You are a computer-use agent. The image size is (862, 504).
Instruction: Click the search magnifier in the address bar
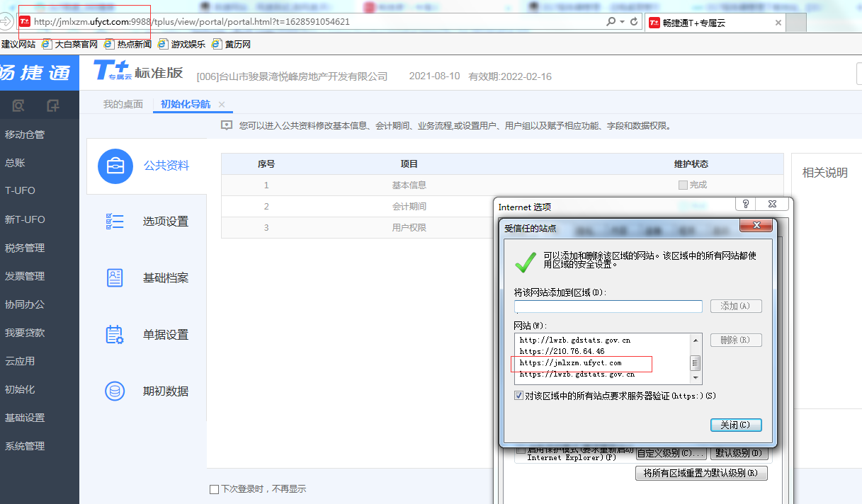pyautogui.click(x=611, y=22)
